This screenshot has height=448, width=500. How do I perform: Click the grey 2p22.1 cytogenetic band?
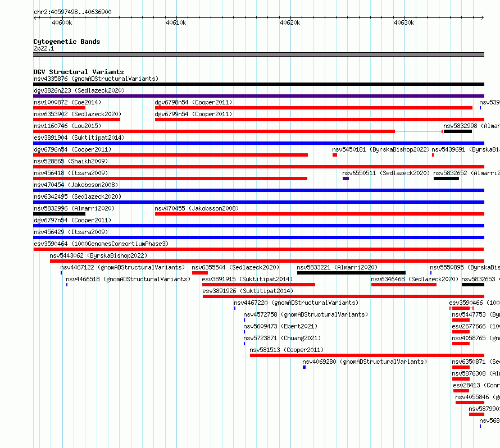258,54
